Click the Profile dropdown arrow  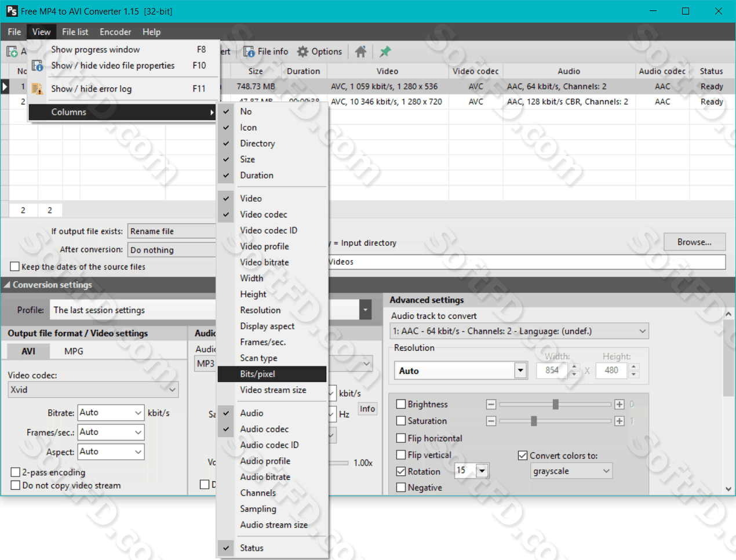click(x=365, y=310)
